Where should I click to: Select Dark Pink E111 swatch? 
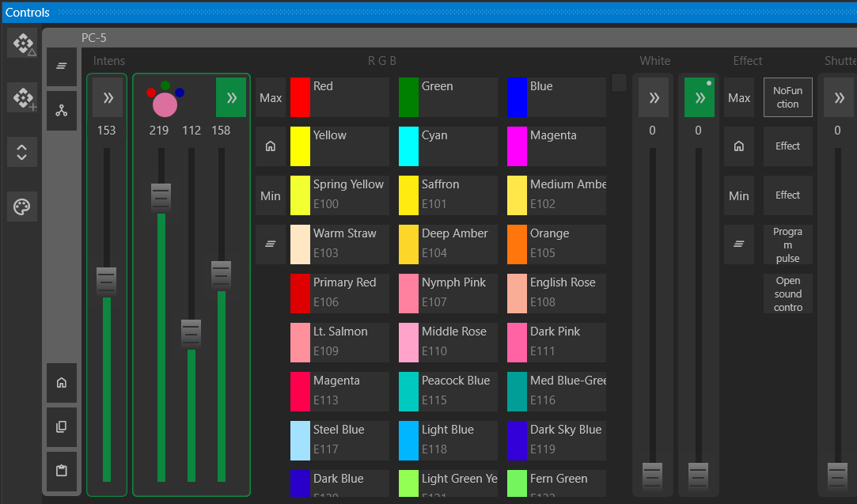(x=556, y=343)
